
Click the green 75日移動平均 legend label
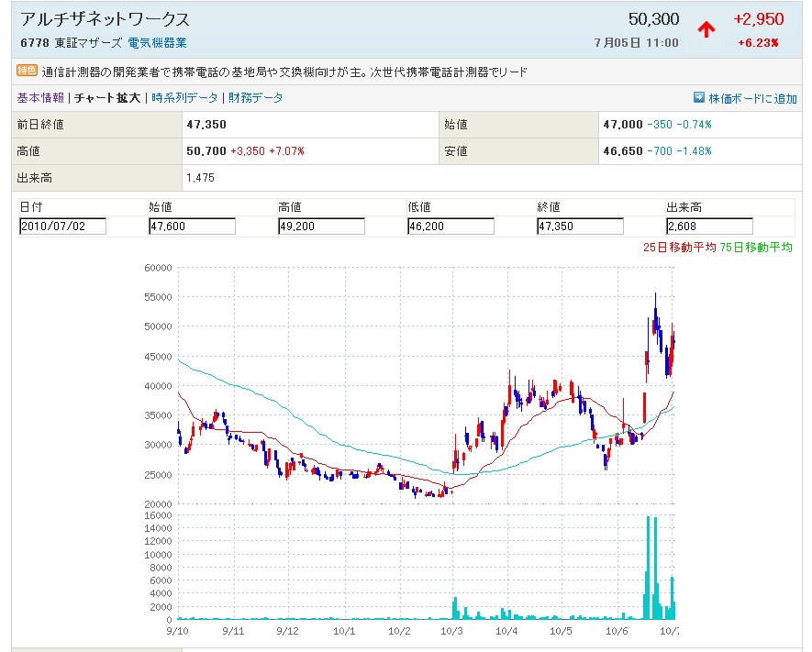pyautogui.click(x=757, y=247)
